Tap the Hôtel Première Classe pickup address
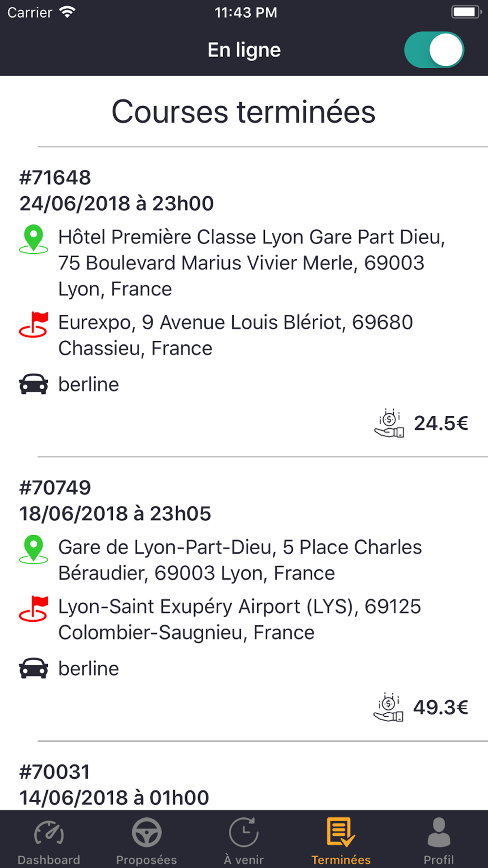 pos(252,263)
